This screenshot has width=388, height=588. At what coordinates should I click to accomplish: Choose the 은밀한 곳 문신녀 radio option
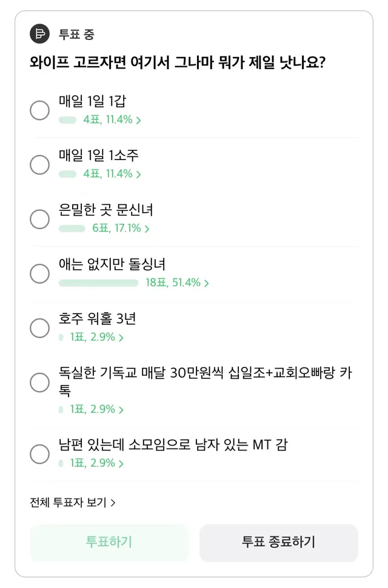pos(40,219)
